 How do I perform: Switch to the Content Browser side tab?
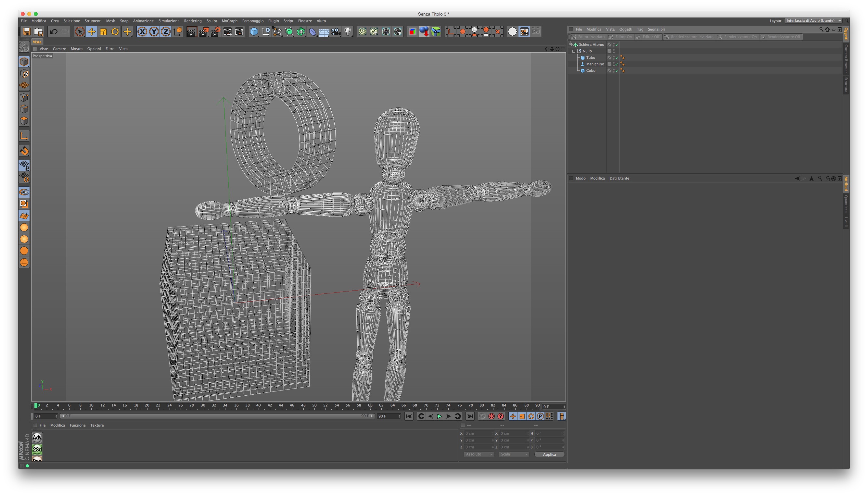click(x=846, y=58)
